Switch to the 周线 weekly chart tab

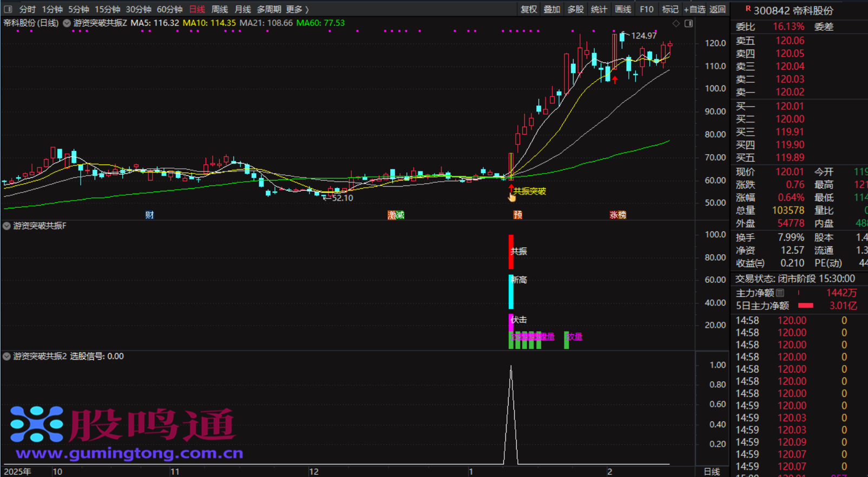pos(219,9)
